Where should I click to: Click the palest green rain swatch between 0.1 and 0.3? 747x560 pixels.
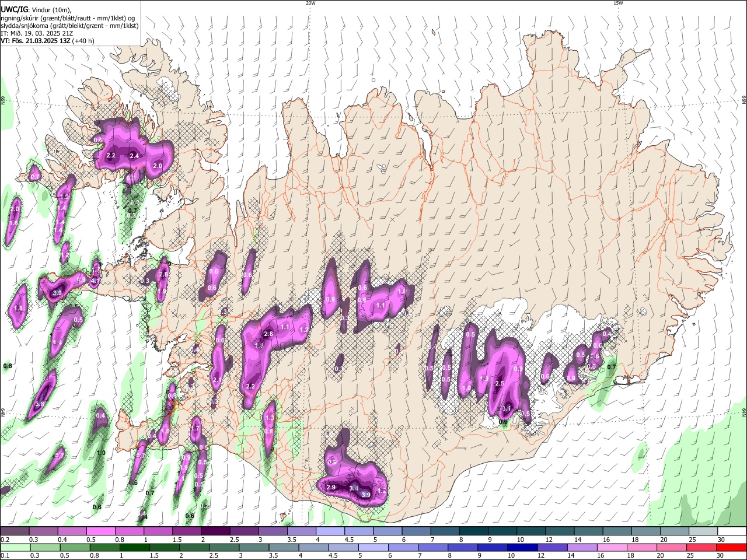[x=15, y=547]
